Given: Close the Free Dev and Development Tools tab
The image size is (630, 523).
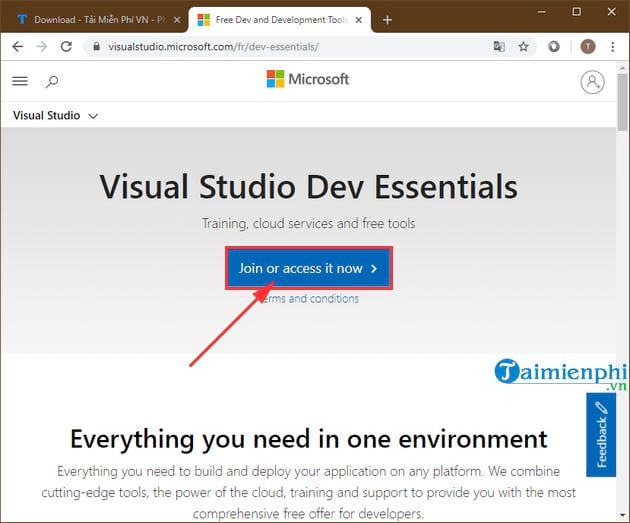Looking at the screenshot, I should click(x=359, y=20).
